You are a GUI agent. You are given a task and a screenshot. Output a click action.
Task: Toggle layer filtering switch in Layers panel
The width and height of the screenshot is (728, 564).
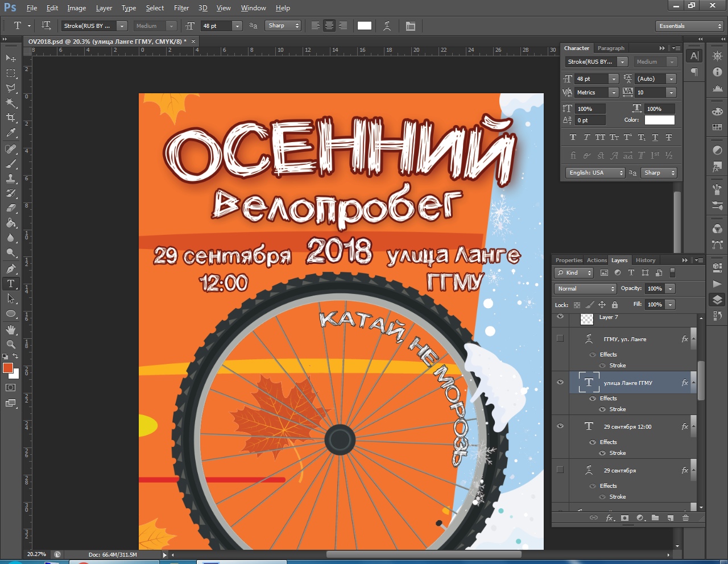coord(673,273)
